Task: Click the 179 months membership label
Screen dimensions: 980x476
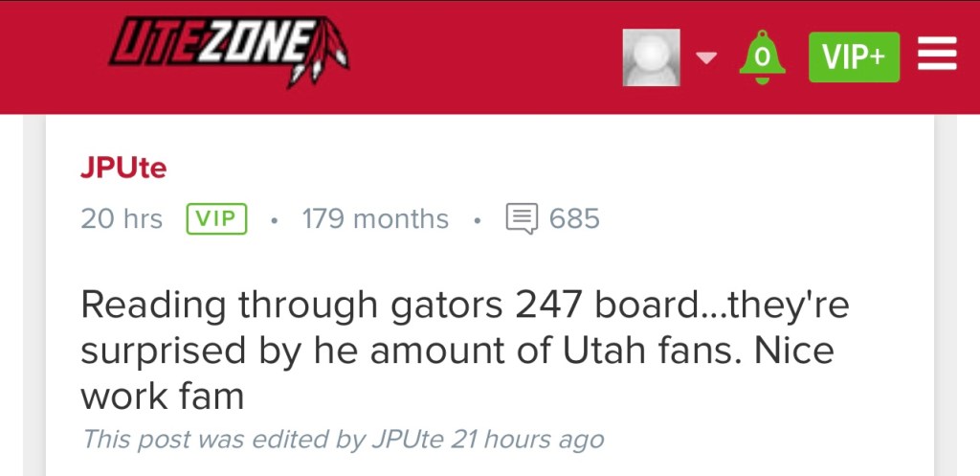Action: 375,218
